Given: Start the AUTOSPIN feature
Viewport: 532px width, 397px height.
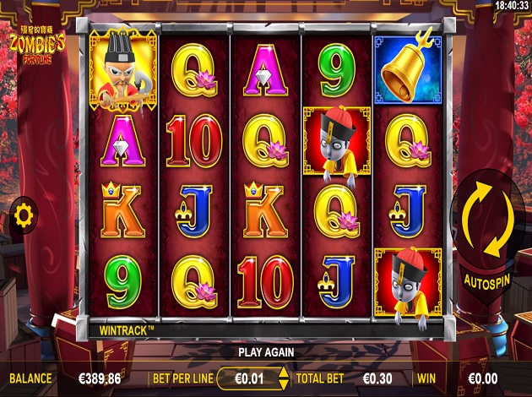Looking at the screenshot, I should pos(487,281).
